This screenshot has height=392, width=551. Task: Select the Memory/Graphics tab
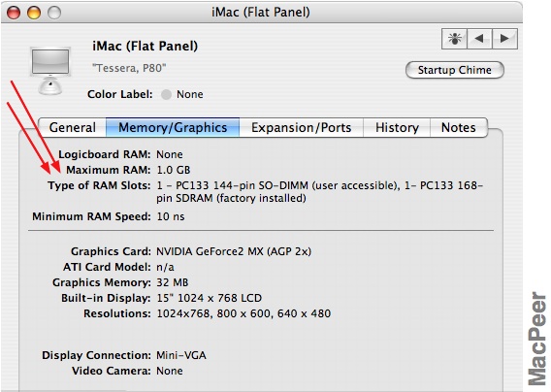pyautogui.click(x=173, y=127)
